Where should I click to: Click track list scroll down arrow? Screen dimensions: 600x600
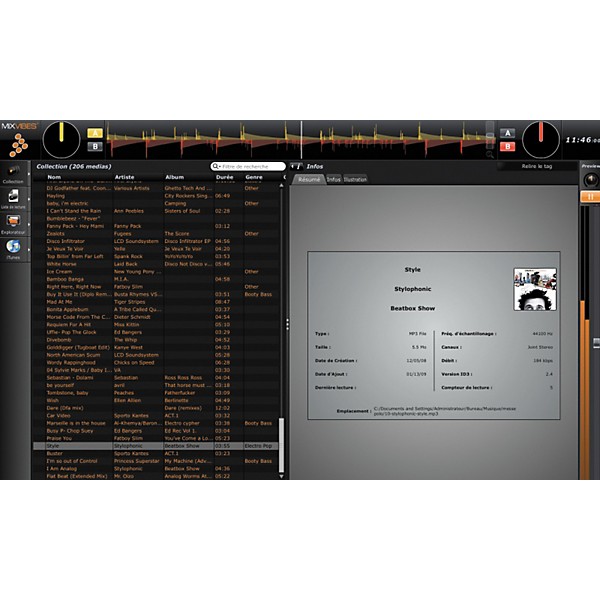(x=281, y=476)
